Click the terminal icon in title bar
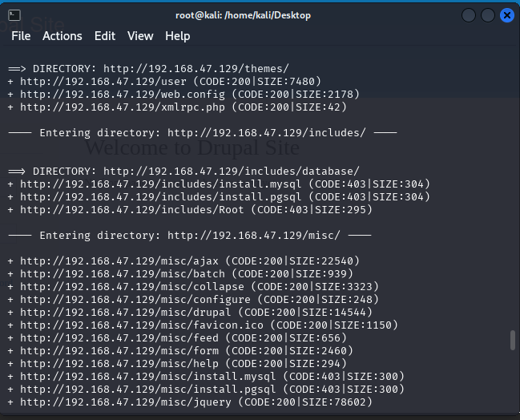 pyautogui.click(x=15, y=14)
